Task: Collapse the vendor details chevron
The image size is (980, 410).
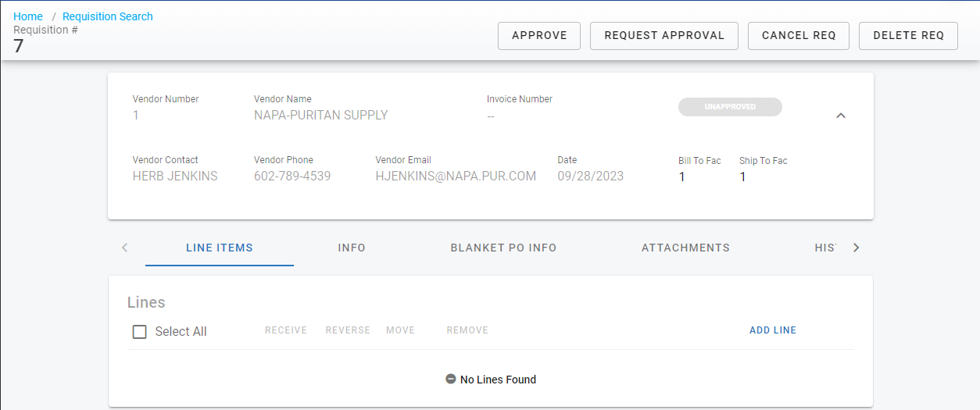Action: [x=841, y=116]
